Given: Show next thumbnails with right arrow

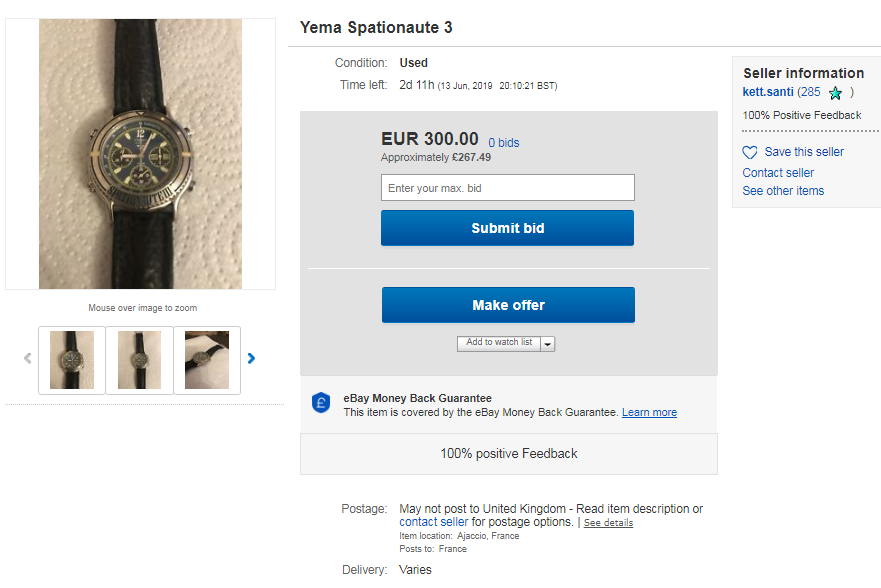Looking at the screenshot, I should [x=251, y=358].
